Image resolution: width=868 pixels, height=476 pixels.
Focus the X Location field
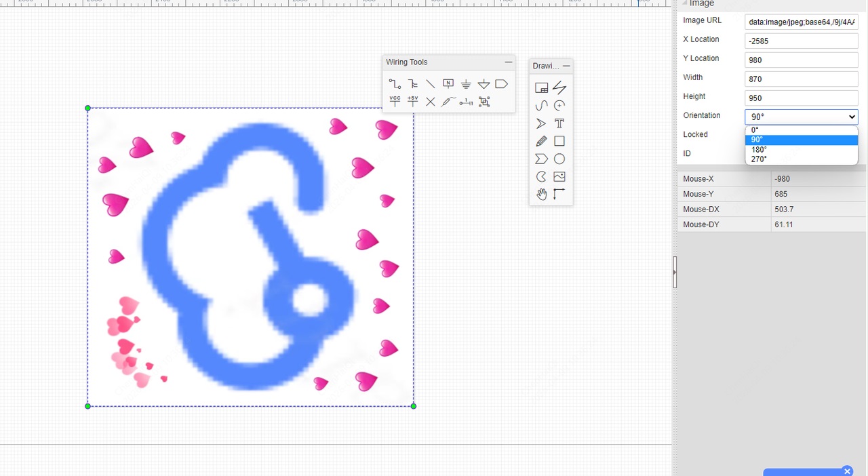pyautogui.click(x=801, y=41)
